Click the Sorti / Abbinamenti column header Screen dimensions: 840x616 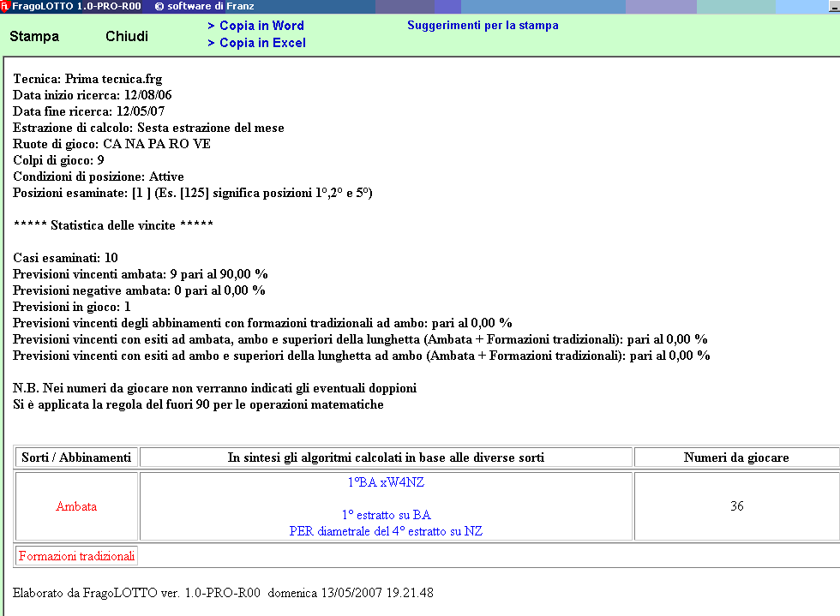click(76, 458)
